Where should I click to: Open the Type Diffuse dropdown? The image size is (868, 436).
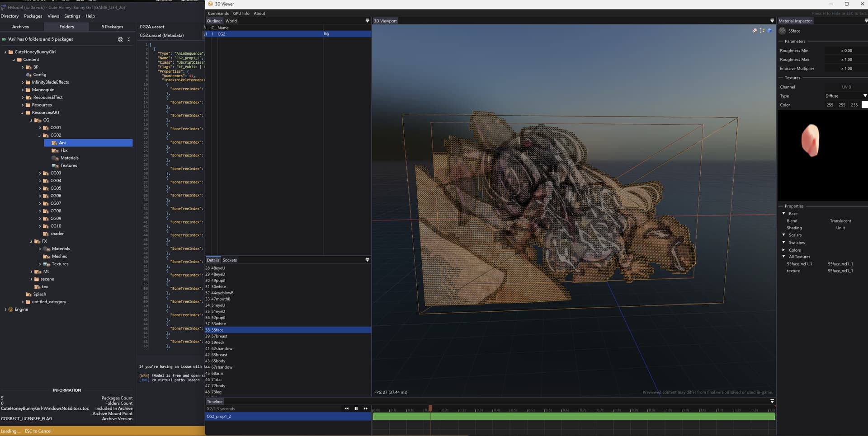tap(845, 96)
